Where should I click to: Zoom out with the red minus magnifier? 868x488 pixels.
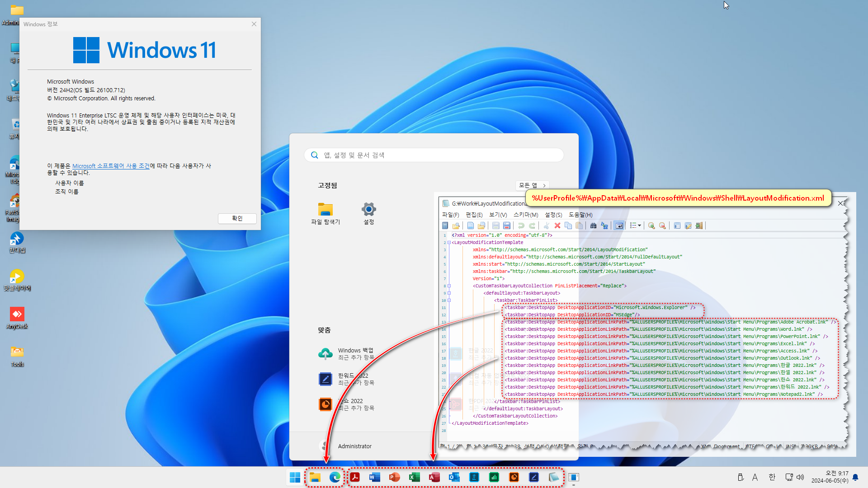coord(662,225)
